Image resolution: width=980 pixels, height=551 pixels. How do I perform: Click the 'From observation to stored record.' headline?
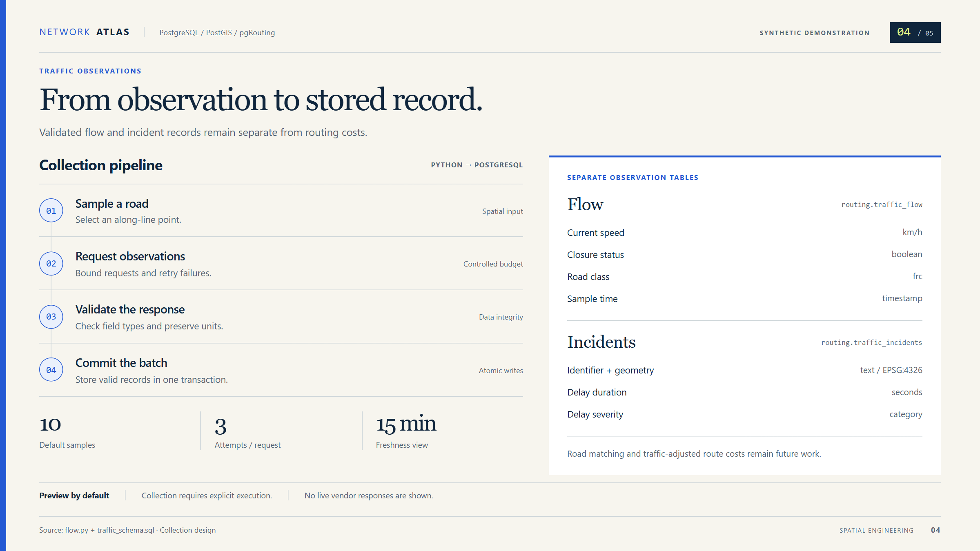[x=261, y=99]
